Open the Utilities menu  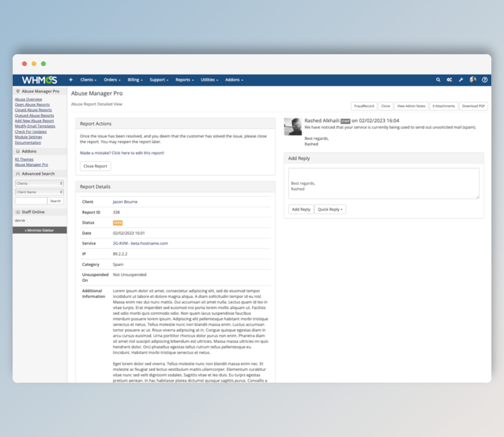tap(209, 80)
